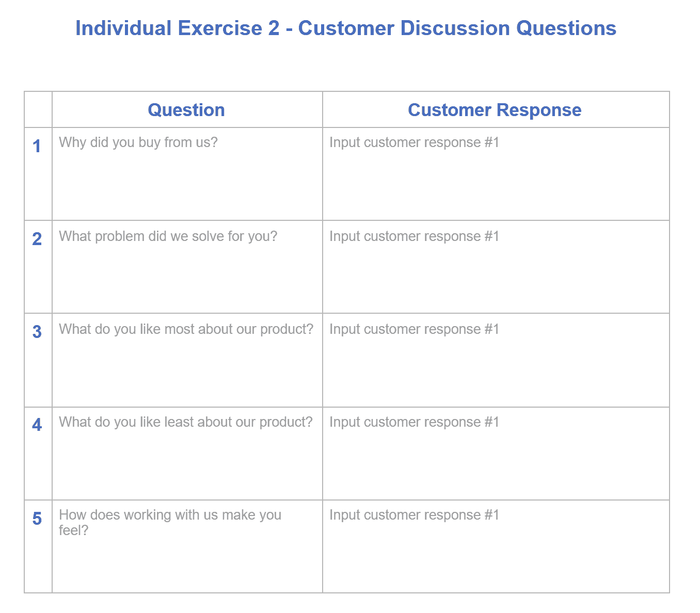Click 'Why did you buy from us?' text
This screenshot has height=613, width=700.
tap(138, 142)
